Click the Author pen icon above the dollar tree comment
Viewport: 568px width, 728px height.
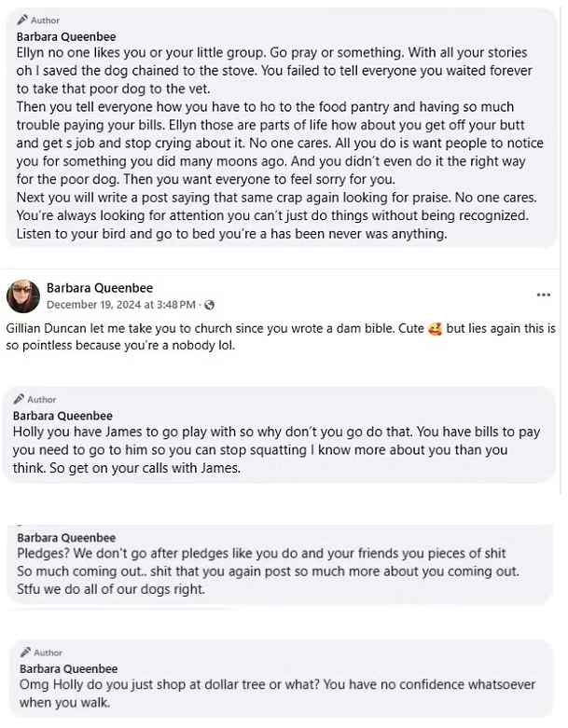[x=23, y=653]
